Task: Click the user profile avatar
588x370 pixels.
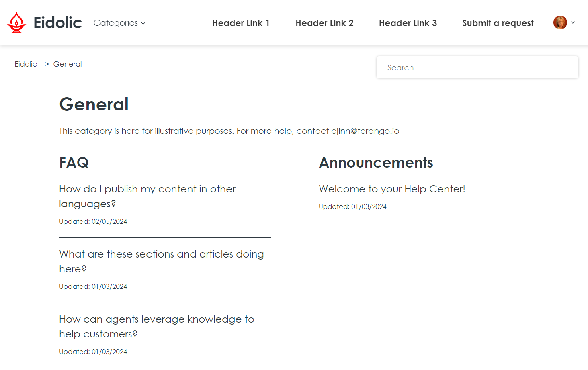Action: pyautogui.click(x=560, y=22)
